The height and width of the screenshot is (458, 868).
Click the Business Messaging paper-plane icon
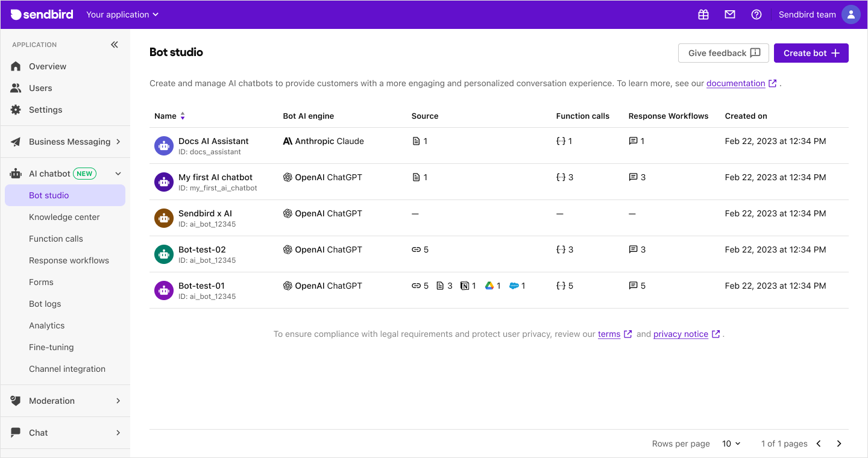(16, 142)
